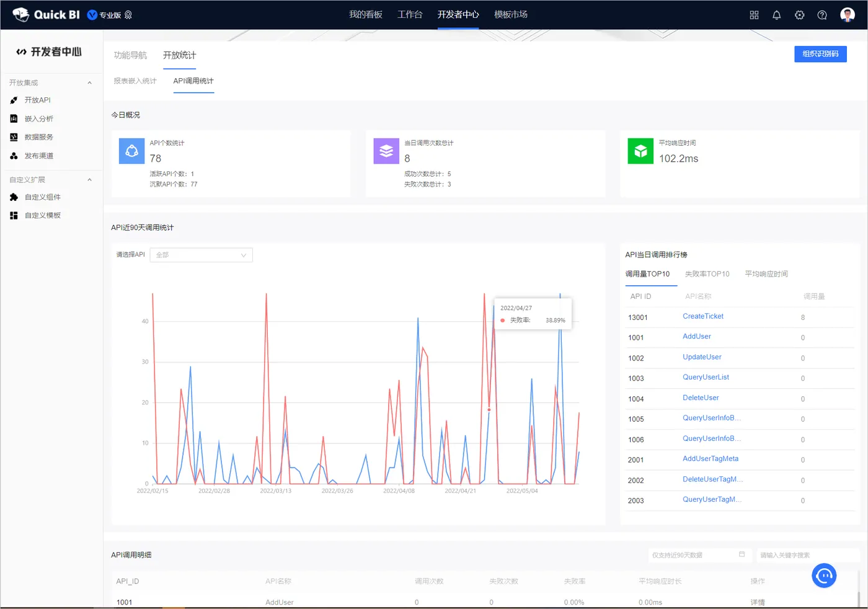Click the 调用量 column header
The height and width of the screenshot is (609, 868).
(814, 296)
